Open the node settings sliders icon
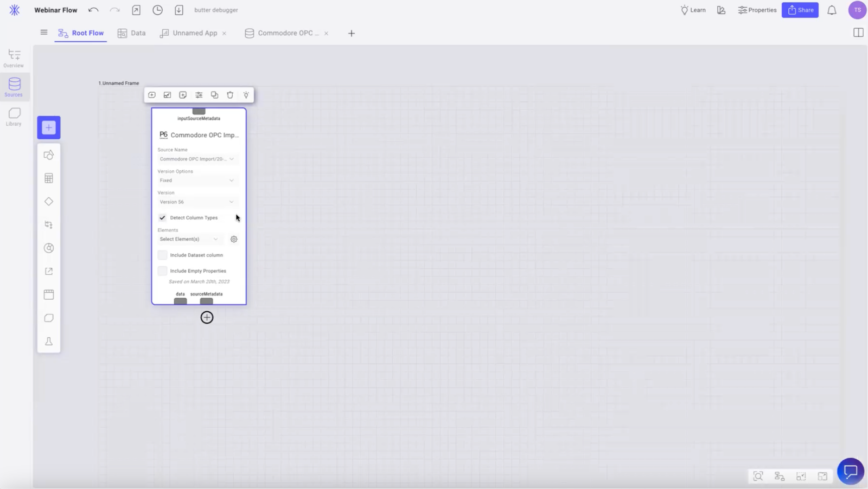This screenshot has height=489, width=868. click(x=199, y=95)
